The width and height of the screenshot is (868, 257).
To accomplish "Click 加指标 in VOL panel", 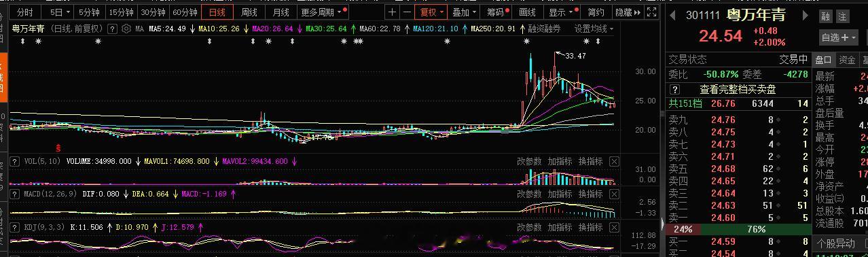I will pos(560,161).
